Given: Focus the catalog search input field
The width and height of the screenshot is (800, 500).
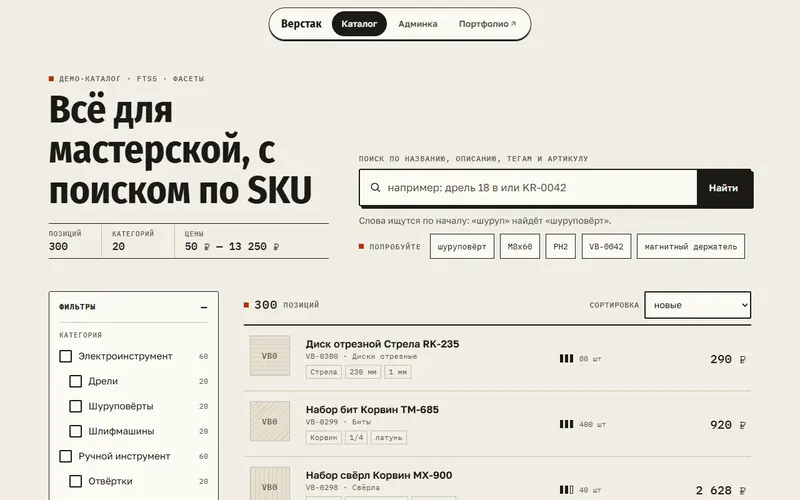Looking at the screenshot, I should click(528, 188).
